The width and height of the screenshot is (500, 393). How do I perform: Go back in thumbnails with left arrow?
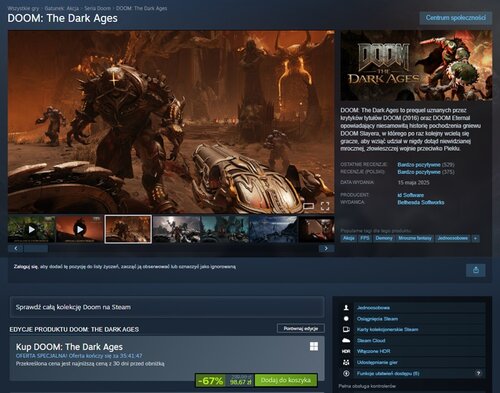pos(16,248)
